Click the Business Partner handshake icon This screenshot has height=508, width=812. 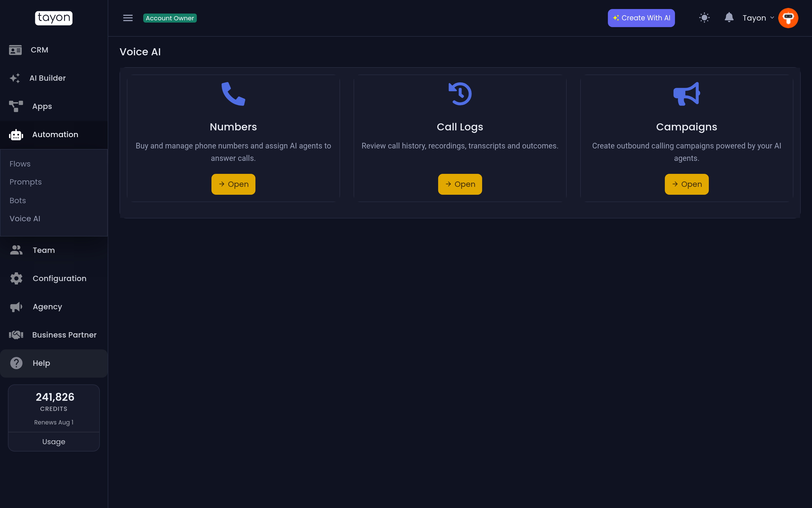(16, 335)
